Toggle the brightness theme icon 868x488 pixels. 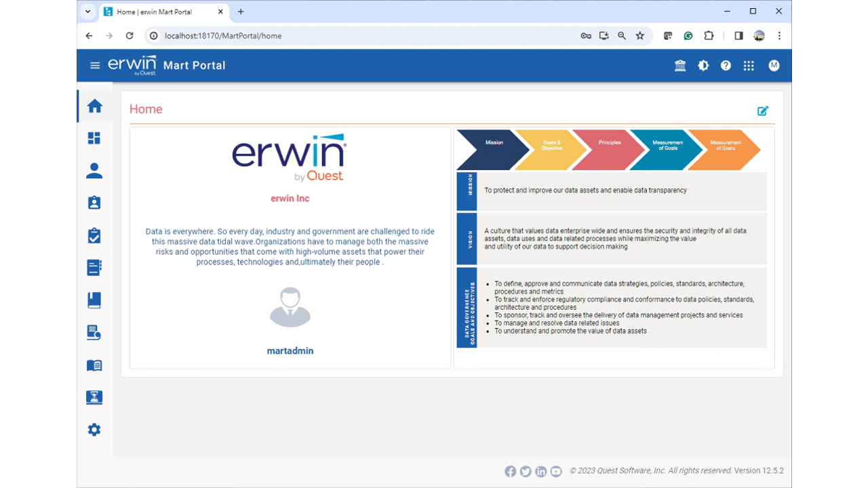click(703, 66)
